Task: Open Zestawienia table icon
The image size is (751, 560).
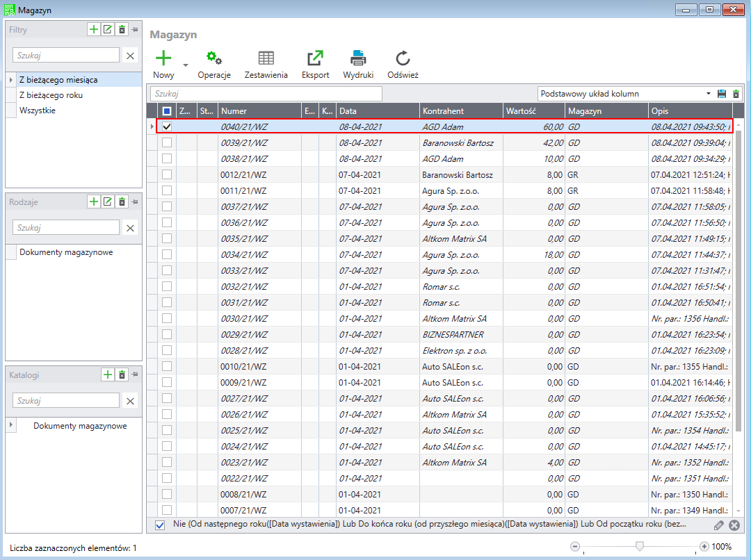Action: 266,58
